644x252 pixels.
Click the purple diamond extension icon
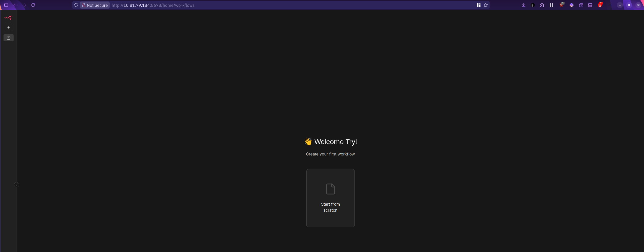(572, 5)
